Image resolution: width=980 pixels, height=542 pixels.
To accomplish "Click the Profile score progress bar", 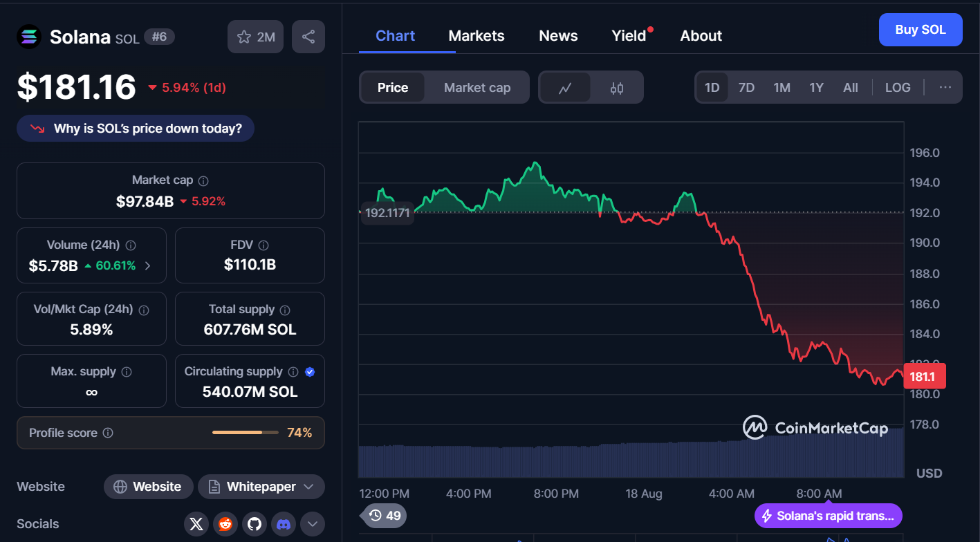I will (x=246, y=433).
